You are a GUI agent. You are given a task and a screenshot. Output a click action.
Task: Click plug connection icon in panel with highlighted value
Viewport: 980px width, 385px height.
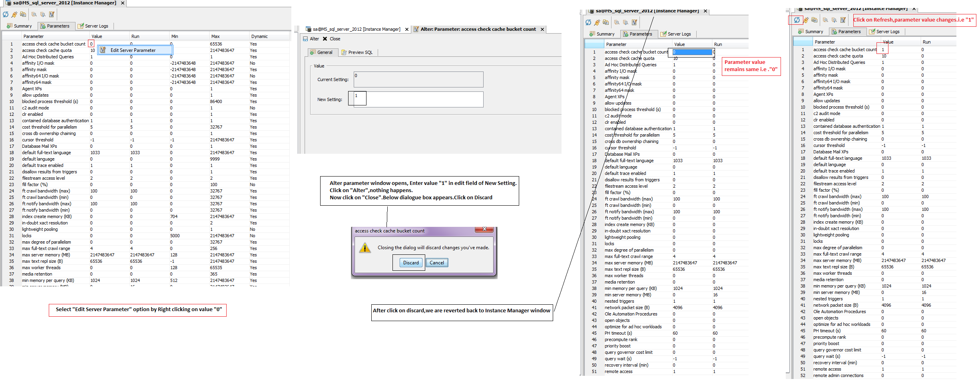pos(597,22)
